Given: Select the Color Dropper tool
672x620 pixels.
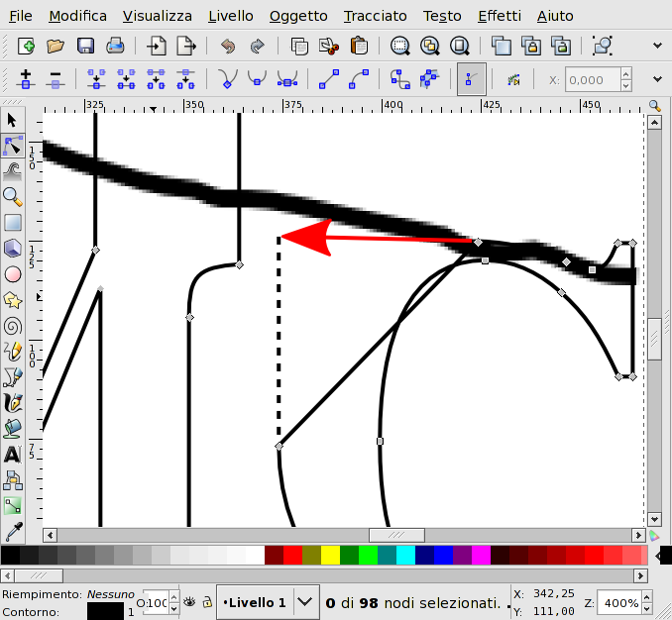Looking at the screenshot, I should (x=13, y=532).
